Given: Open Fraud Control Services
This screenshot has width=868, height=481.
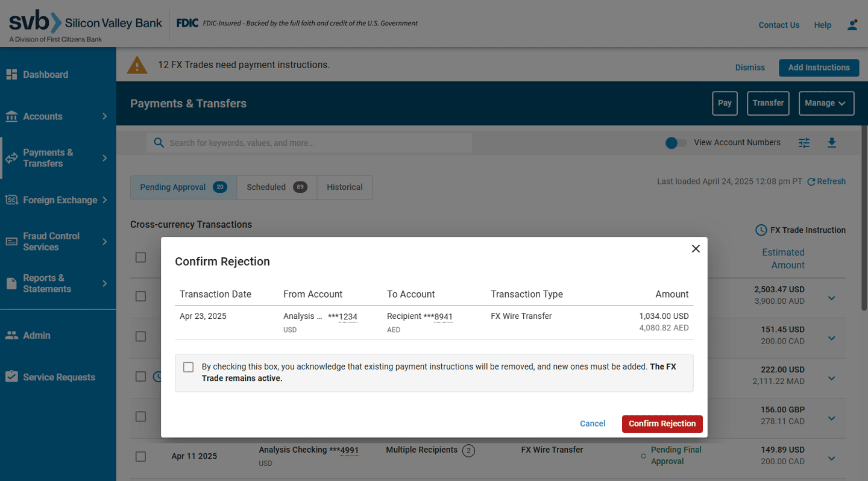Looking at the screenshot, I should [53, 241].
